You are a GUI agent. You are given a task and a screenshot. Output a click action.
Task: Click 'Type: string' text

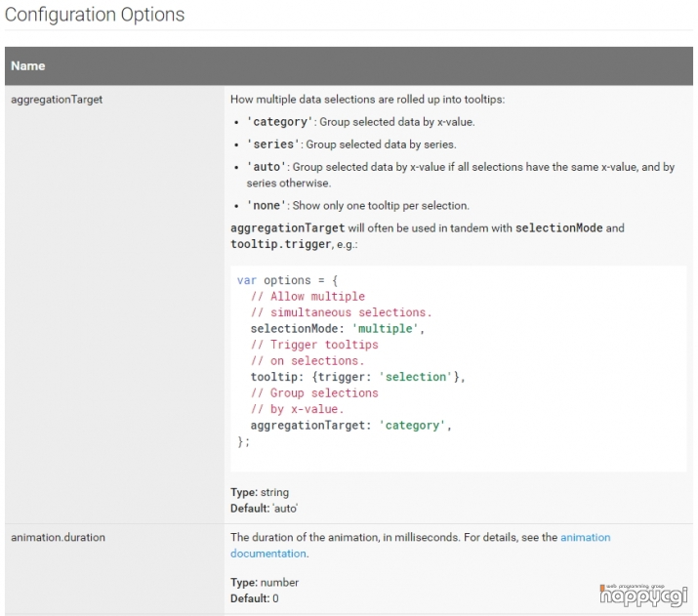[x=260, y=492]
